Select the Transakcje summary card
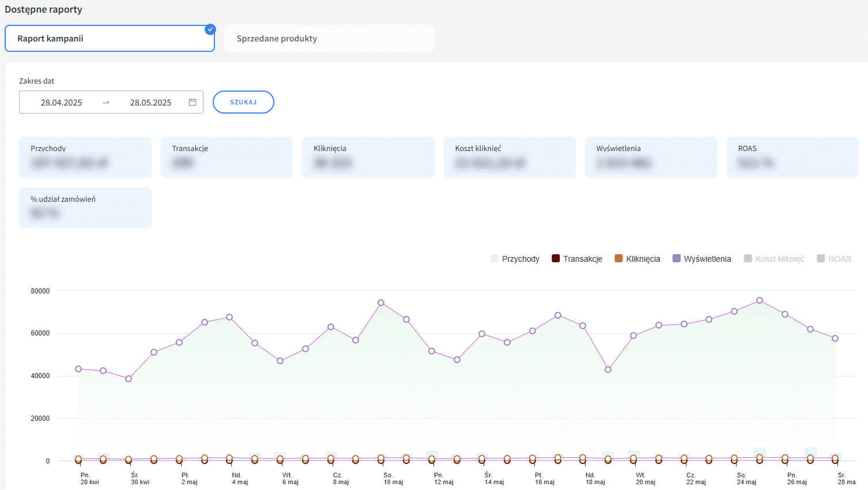868x490 pixels. pyautogui.click(x=227, y=157)
